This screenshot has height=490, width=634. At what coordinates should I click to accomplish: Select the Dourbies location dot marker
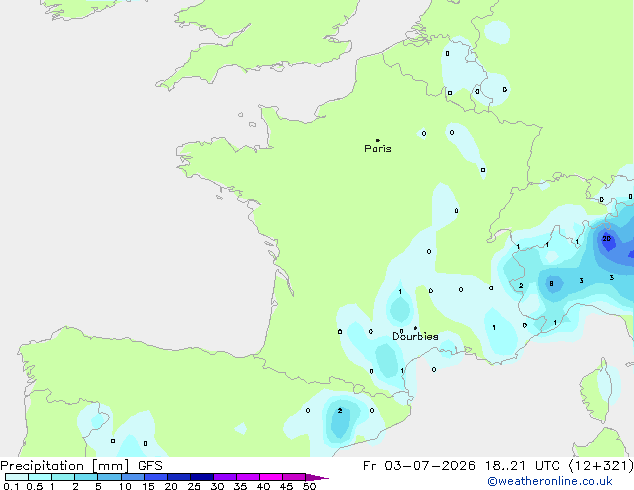[x=415, y=328]
